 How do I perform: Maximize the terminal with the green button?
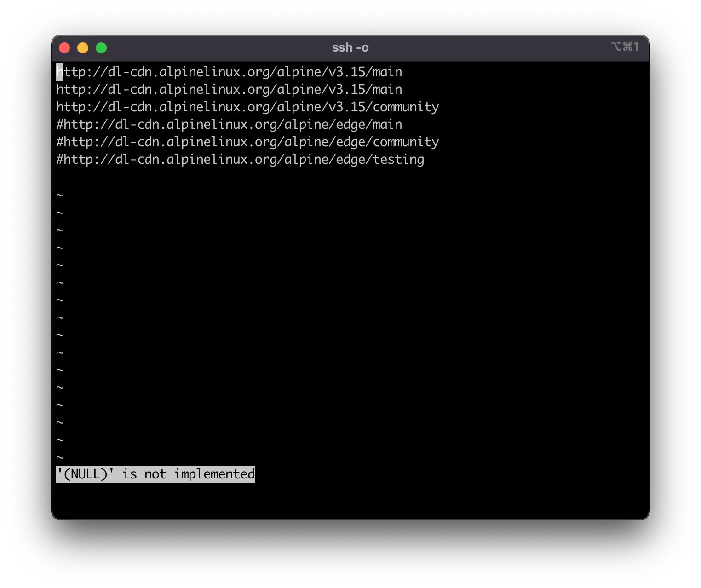(101, 48)
